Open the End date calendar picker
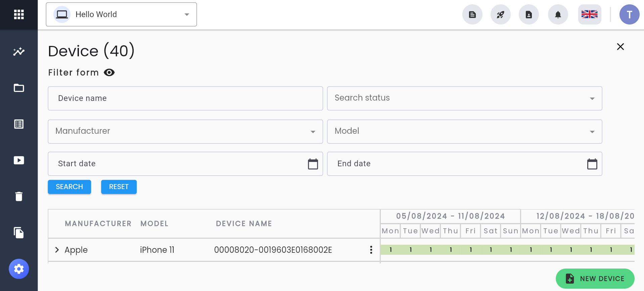This screenshot has width=644, height=291. (592, 164)
